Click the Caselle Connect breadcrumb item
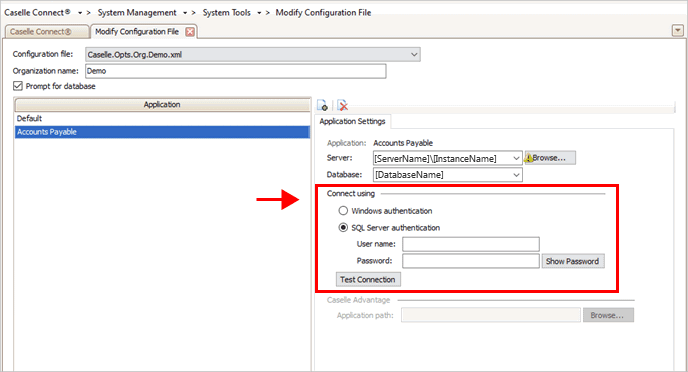Viewport: 688px width, 372px height. 37,13
